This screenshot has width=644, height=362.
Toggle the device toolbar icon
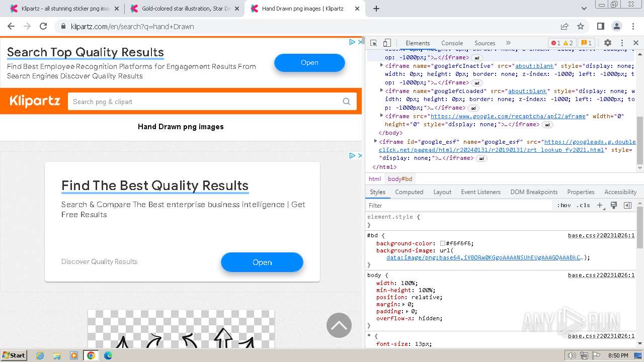(387, 43)
